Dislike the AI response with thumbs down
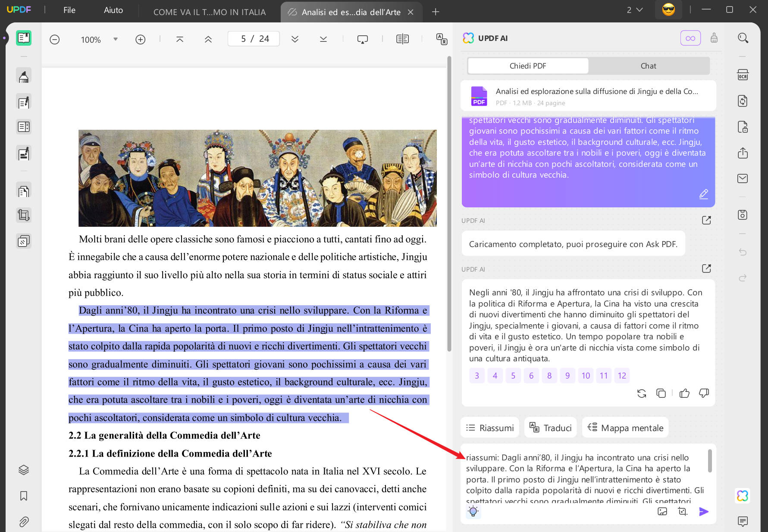768x532 pixels. coord(704,393)
